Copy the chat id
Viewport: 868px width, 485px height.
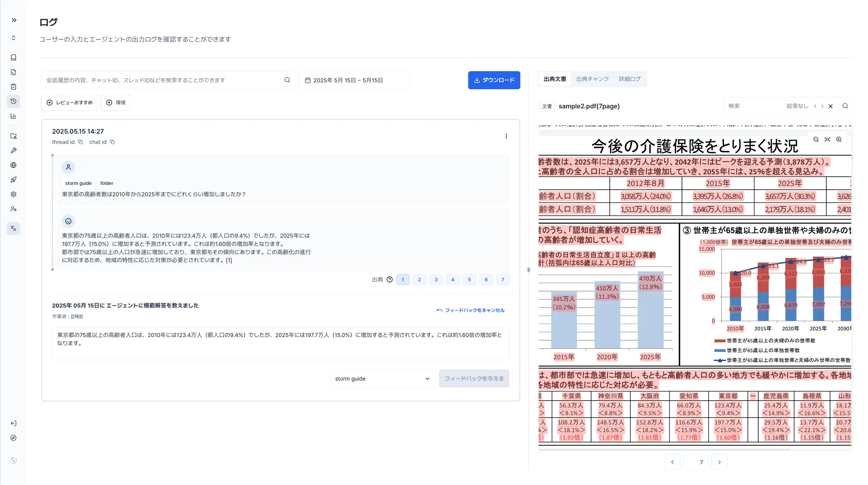[112, 142]
